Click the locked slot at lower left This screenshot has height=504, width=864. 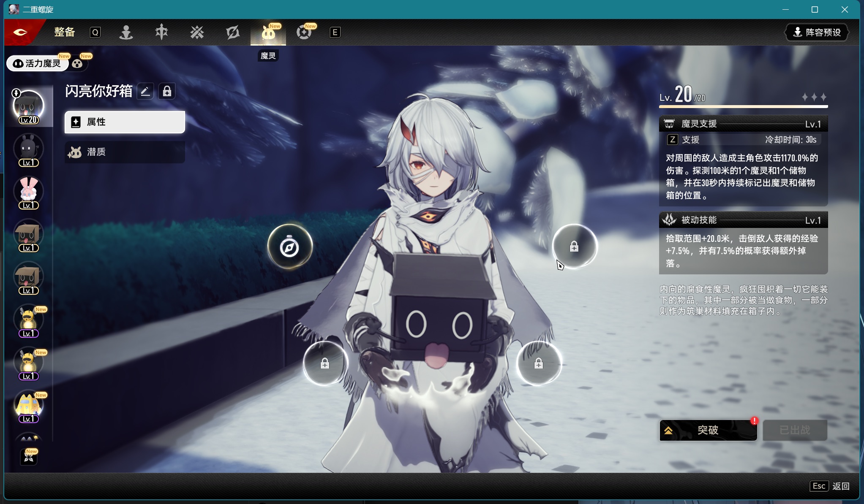(325, 363)
